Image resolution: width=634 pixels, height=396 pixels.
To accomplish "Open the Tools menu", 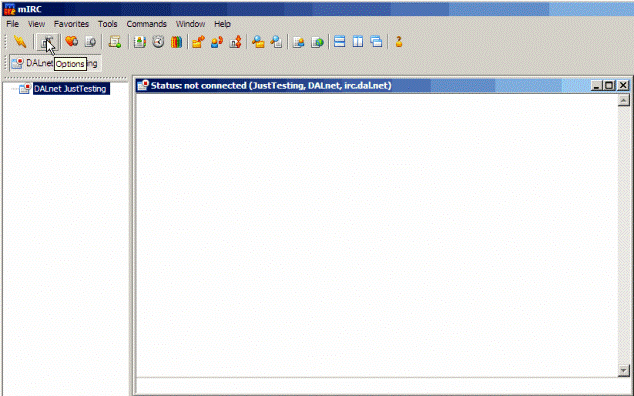I will 108,24.
